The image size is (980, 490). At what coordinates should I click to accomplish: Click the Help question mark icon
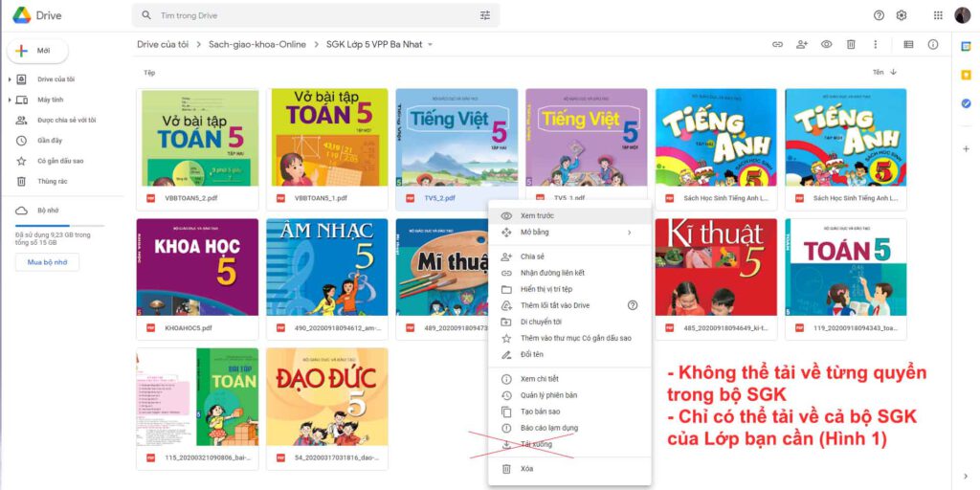tap(879, 15)
